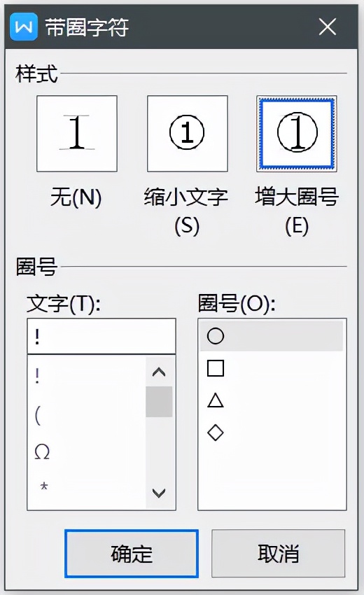Choose the Ω omega symbol in list
Image resolution: width=364 pixels, height=595 pixels.
pyautogui.click(x=42, y=451)
